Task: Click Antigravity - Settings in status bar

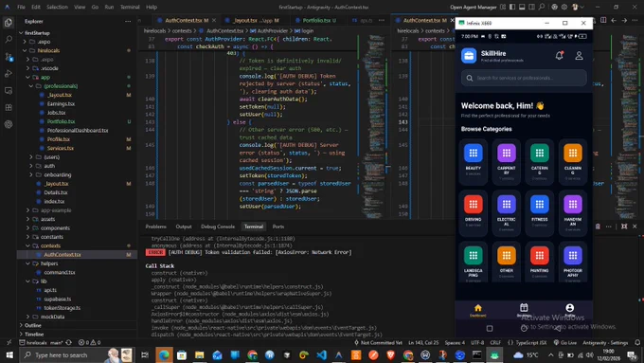Action: [605, 342]
